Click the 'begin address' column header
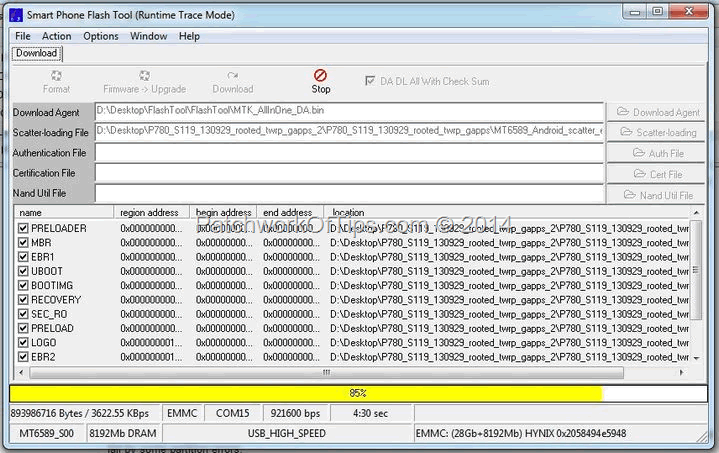Viewport: 719px width, 453px height. (223, 212)
